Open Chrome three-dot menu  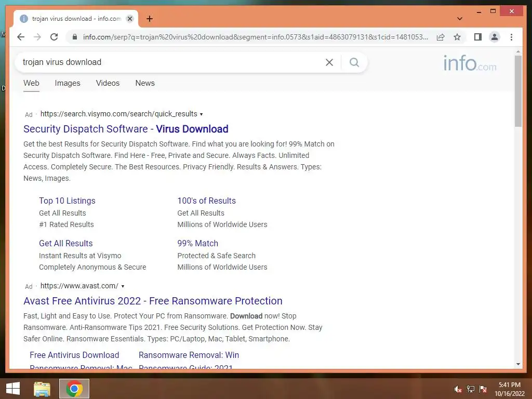point(511,37)
